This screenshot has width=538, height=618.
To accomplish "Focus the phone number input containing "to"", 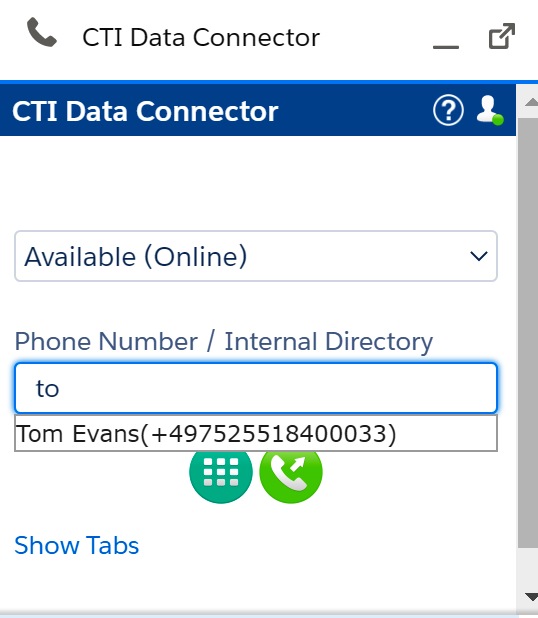I will (x=256, y=388).
